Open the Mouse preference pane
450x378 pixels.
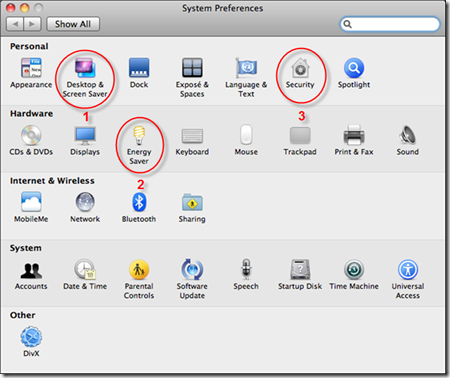pos(246,140)
